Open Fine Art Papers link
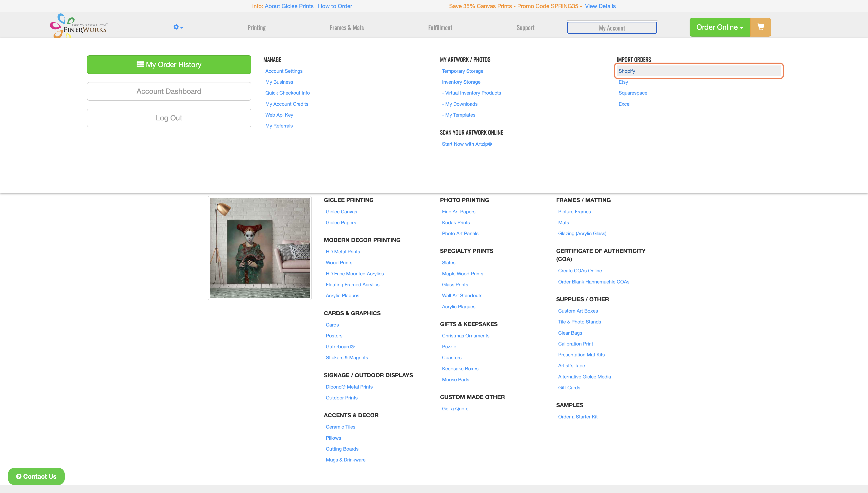This screenshot has width=868, height=493. click(x=458, y=212)
